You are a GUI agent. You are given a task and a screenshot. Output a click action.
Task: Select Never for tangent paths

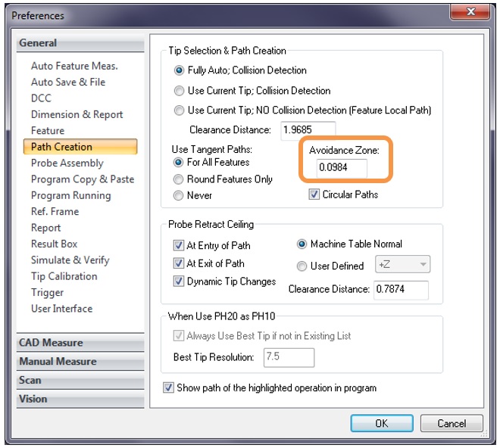pos(178,195)
